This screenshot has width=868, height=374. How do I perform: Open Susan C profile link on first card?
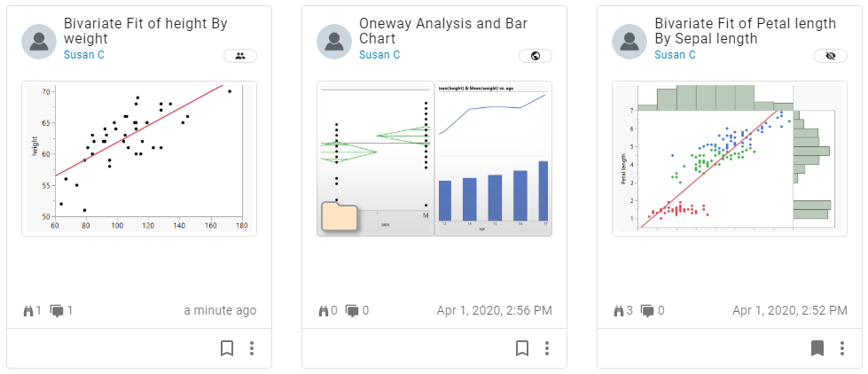84,55
